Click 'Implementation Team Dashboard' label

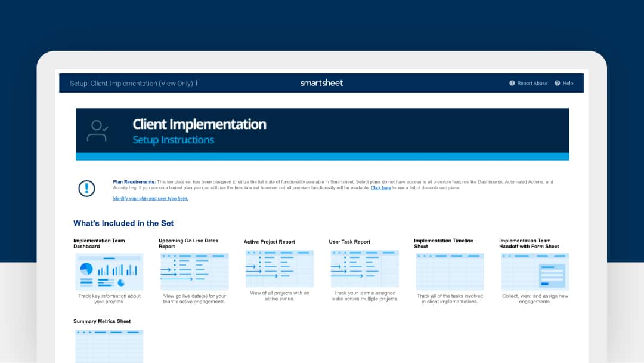click(99, 244)
